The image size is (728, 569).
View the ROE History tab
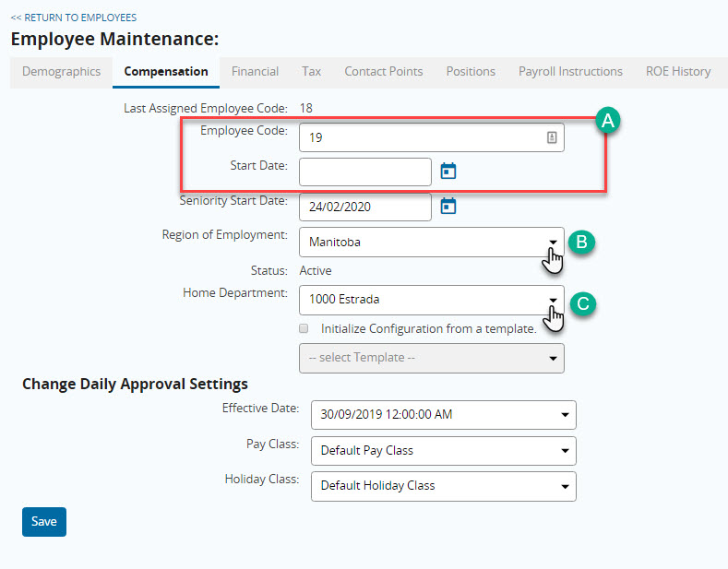pos(678,72)
